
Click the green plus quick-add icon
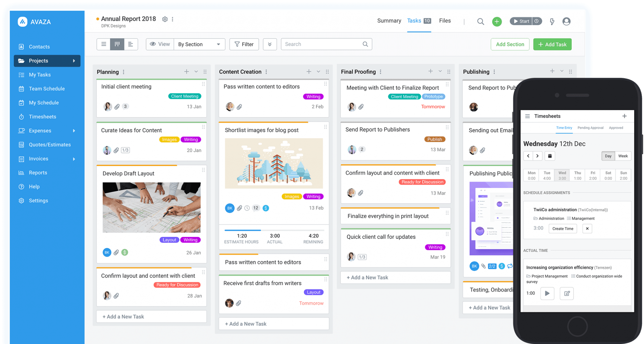497,21
